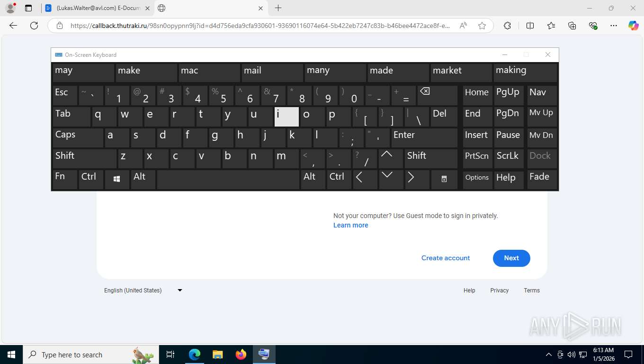This screenshot has width=644, height=364.
Task: Toggle the left Ctrl key
Action: coord(91,179)
